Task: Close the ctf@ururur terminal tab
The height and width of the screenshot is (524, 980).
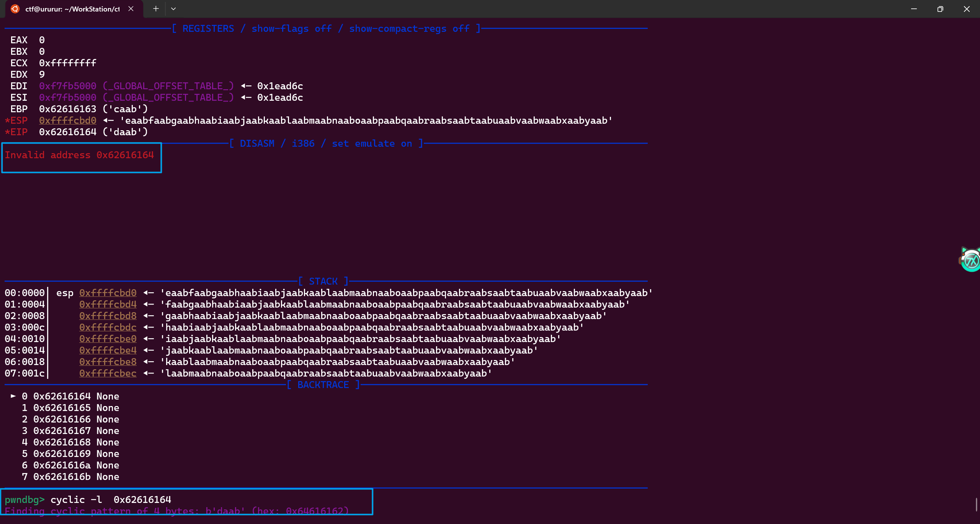Action: click(x=131, y=8)
